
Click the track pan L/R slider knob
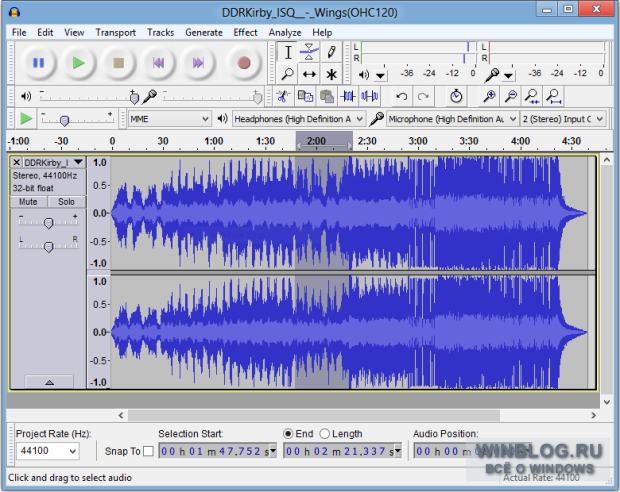[x=48, y=247]
